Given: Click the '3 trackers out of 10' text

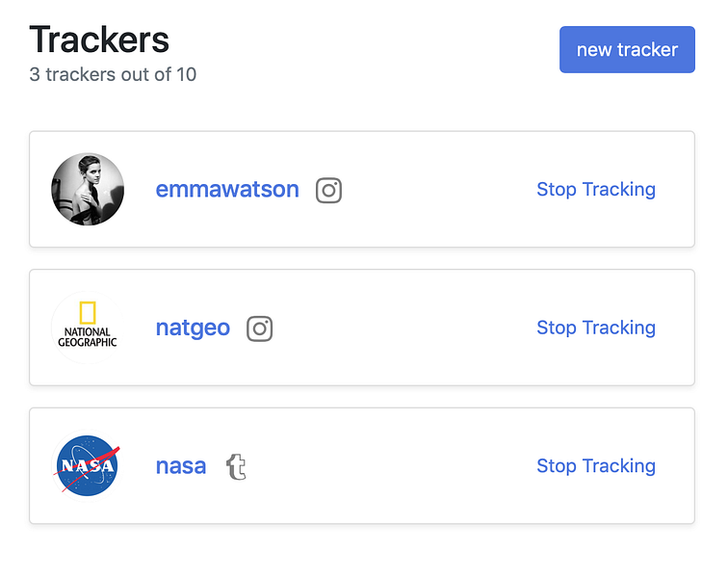Looking at the screenshot, I should tap(113, 74).
